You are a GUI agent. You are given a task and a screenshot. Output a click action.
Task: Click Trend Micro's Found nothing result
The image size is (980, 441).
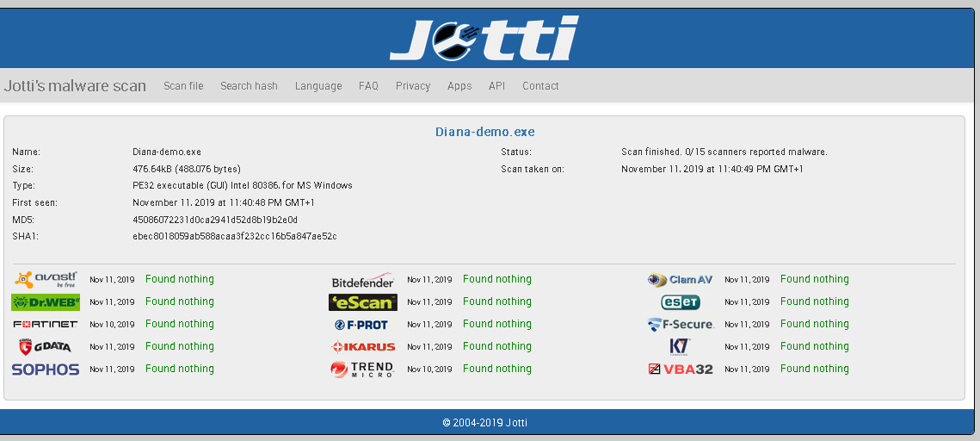496,369
